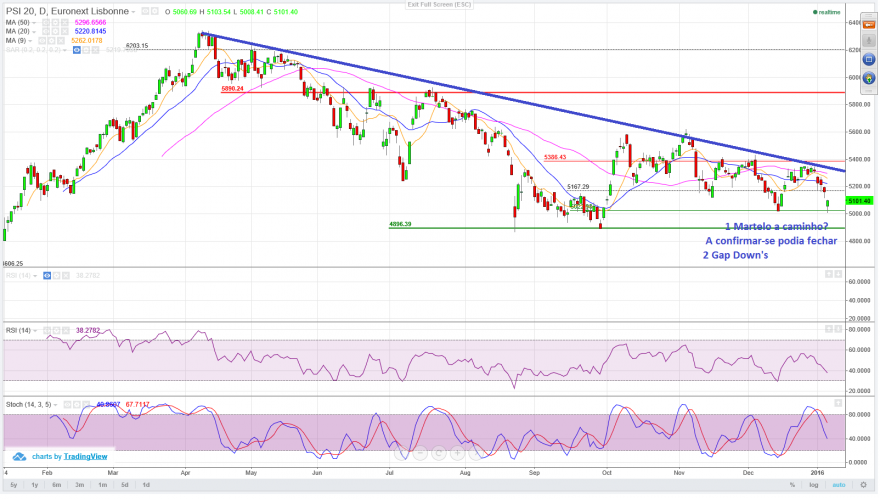This screenshot has width=880, height=499.
Task: Hide the MA (50) moving average line
Action: pos(46,22)
